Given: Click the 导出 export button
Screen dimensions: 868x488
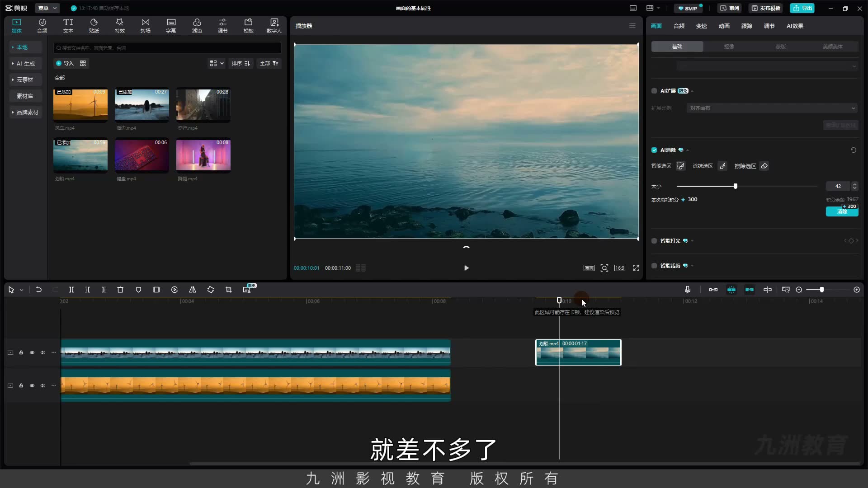Looking at the screenshot, I should pos(802,8).
